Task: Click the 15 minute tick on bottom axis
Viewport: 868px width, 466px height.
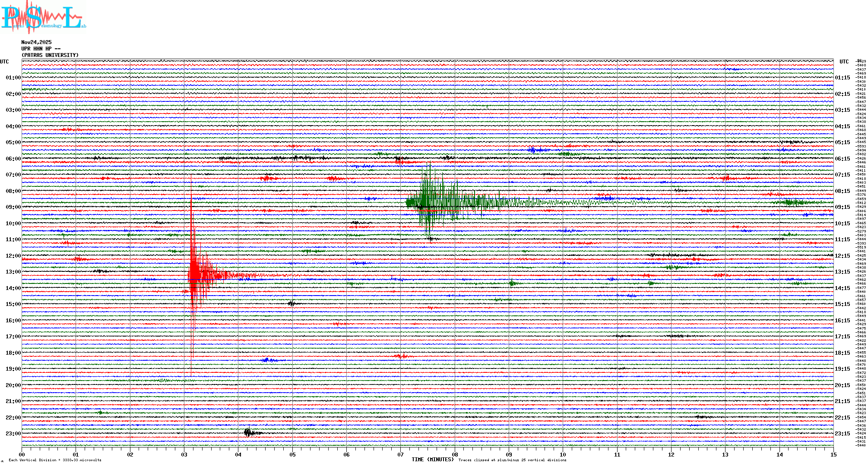Action: tap(833, 454)
